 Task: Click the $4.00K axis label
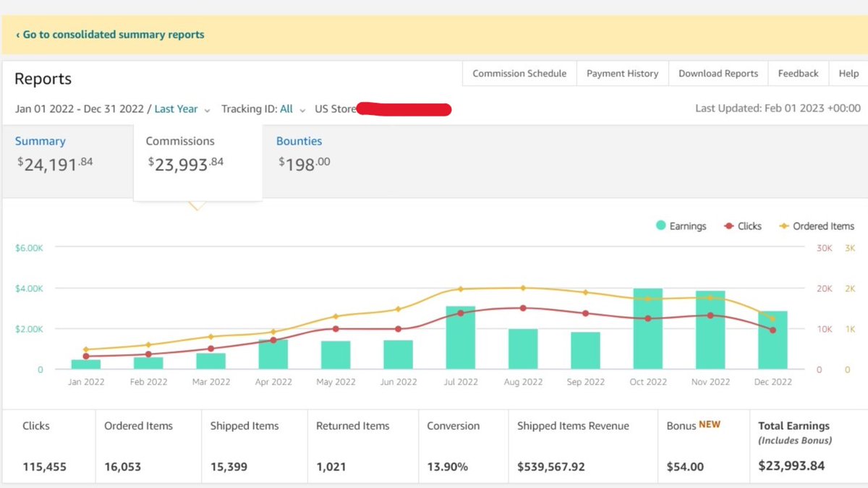[29, 288]
